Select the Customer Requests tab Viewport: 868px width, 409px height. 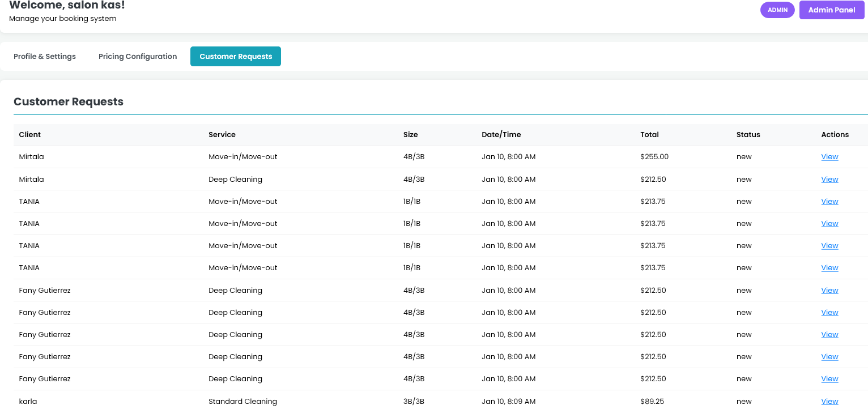tap(235, 56)
